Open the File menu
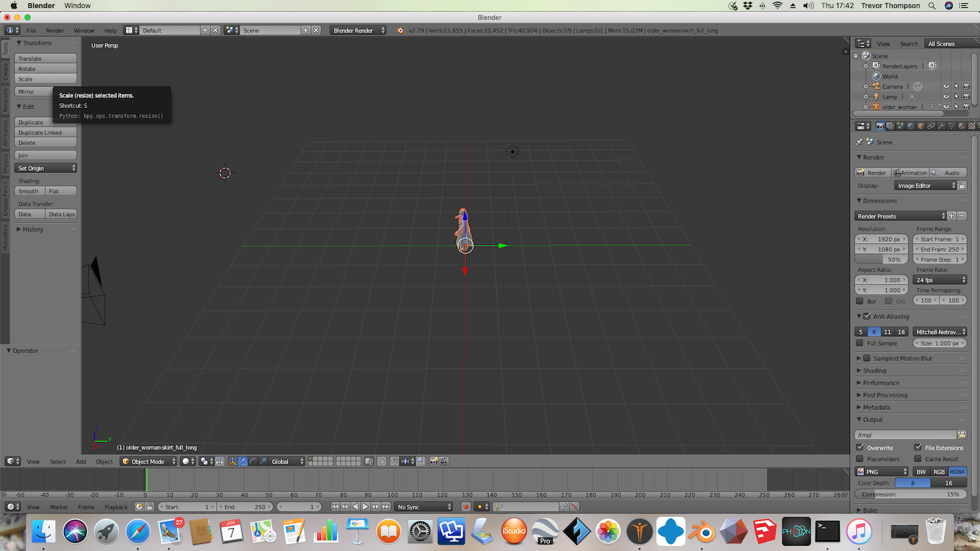 (31, 30)
